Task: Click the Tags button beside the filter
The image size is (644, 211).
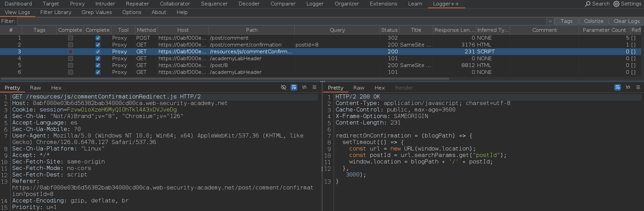Action: coord(567,21)
